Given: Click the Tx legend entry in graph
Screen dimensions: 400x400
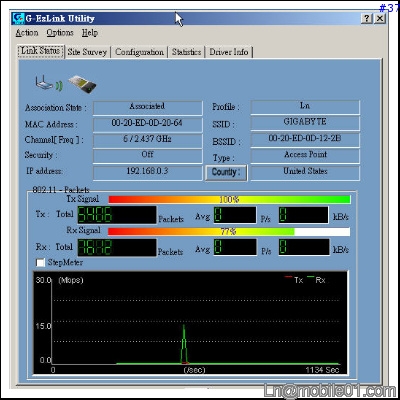Looking at the screenshot, I should pos(293,280).
